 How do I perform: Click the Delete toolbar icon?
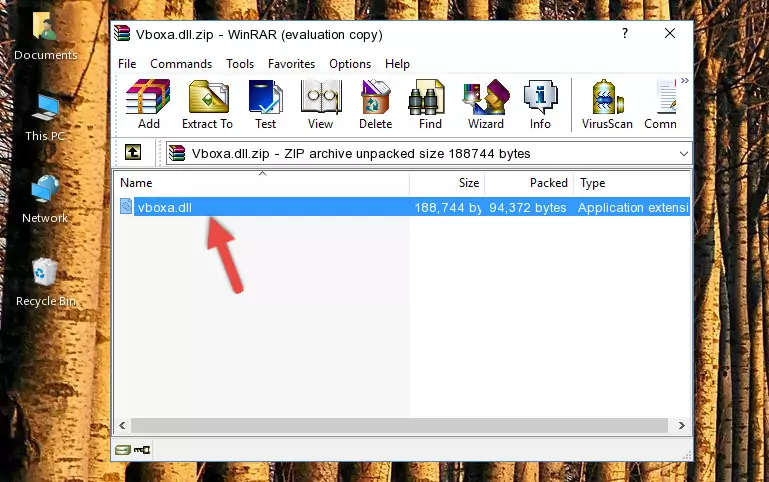(375, 104)
